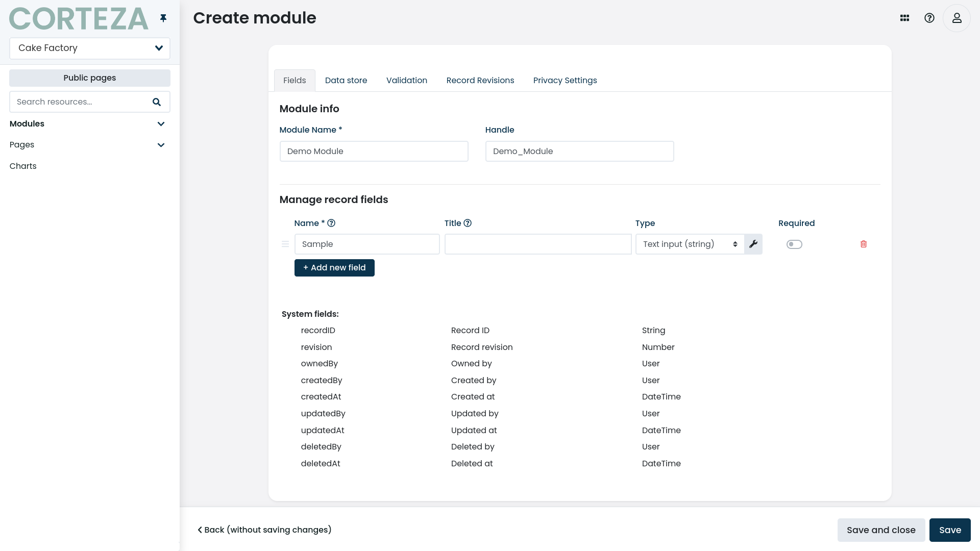Click the Updated at title text
980x551 pixels.
point(474,431)
